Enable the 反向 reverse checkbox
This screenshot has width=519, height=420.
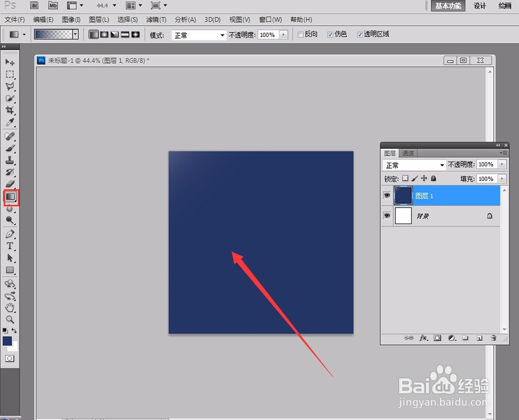click(301, 35)
